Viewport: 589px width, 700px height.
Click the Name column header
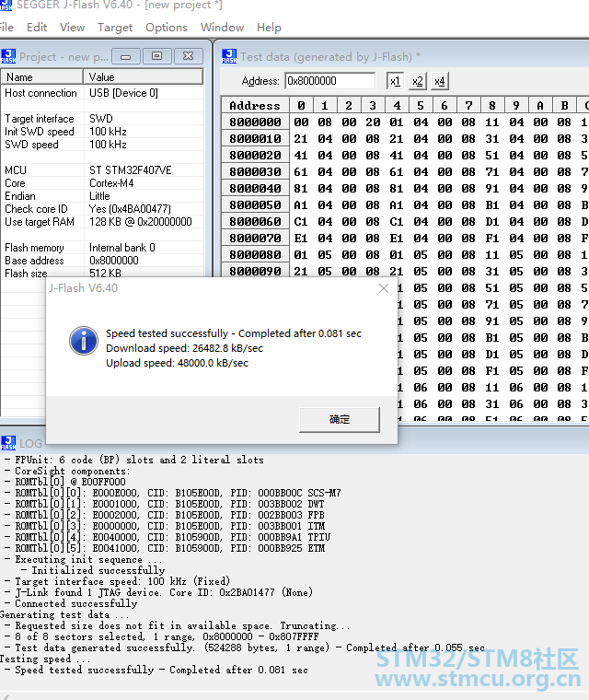pyautogui.click(x=42, y=76)
